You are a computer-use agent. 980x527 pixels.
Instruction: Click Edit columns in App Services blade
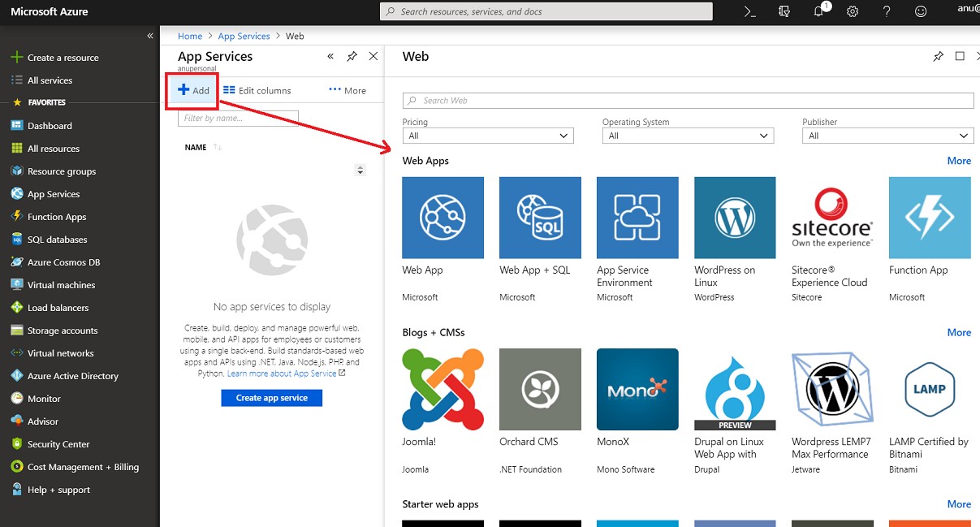[257, 90]
